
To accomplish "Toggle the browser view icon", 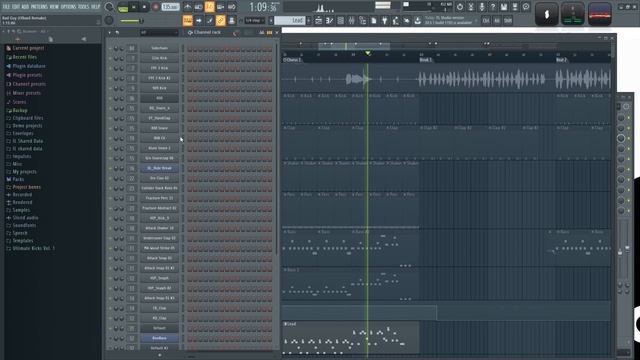I will (362, 20).
